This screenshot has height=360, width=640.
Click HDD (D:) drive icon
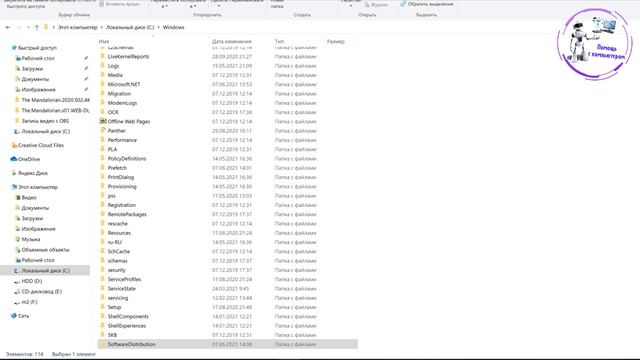coord(17,281)
